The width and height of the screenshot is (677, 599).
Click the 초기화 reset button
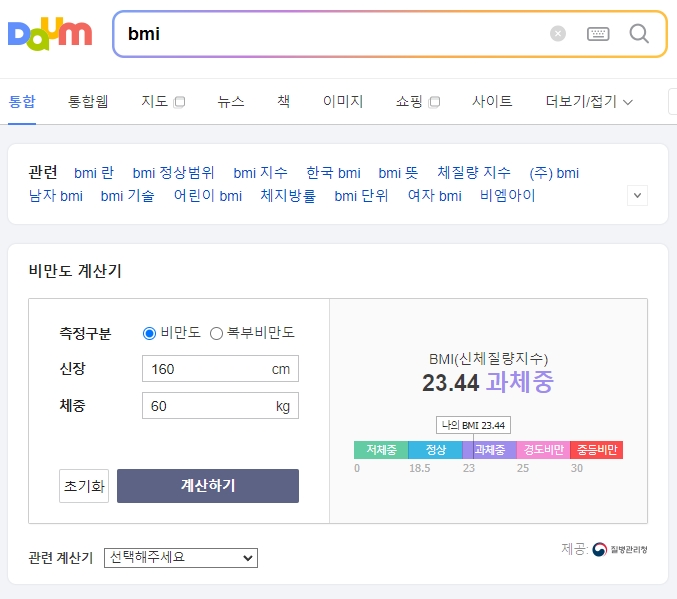pos(84,486)
